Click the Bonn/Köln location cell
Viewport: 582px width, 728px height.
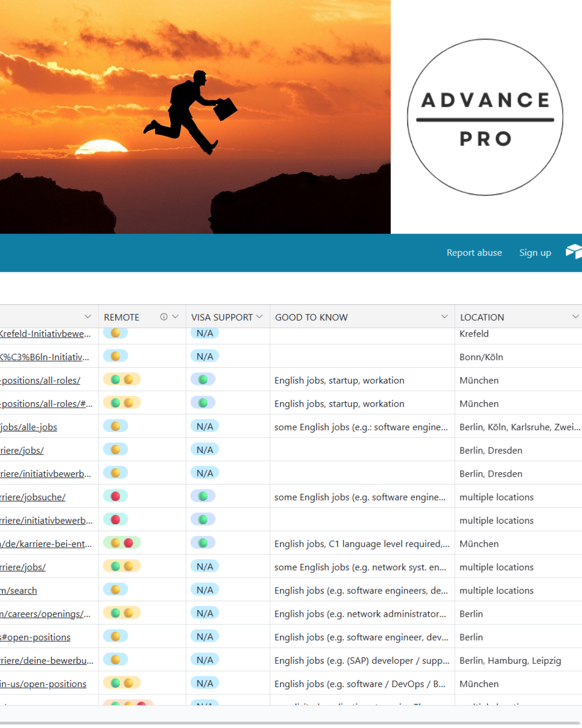pyautogui.click(x=518, y=357)
